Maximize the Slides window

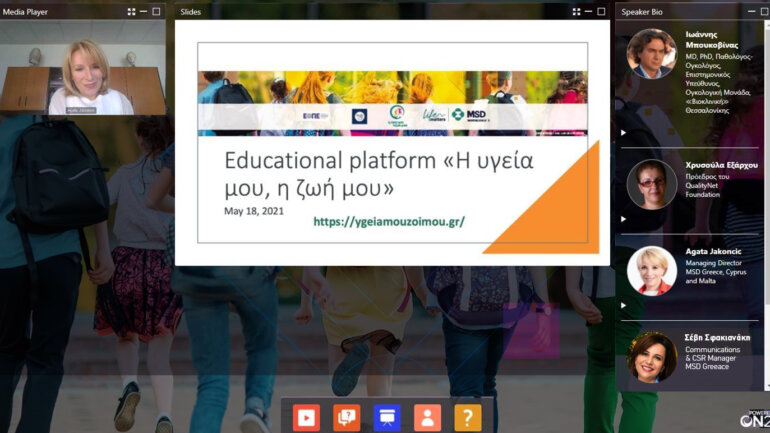pos(601,11)
